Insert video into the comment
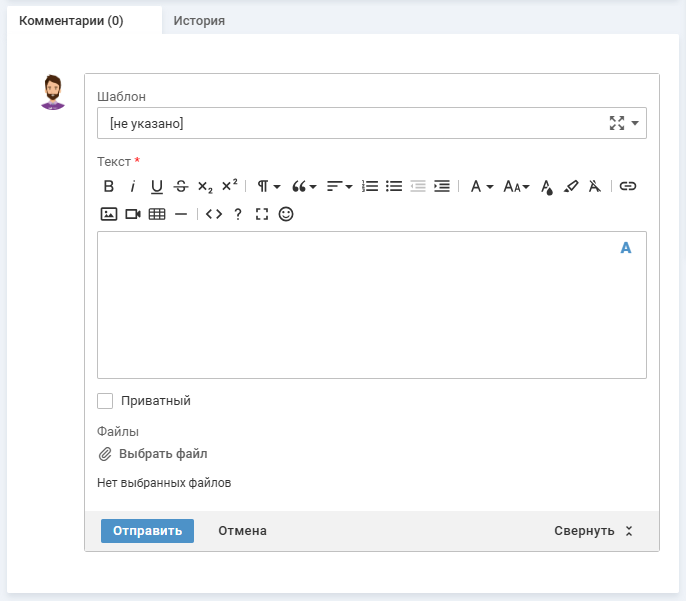This screenshot has height=601, width=686. [133, 214]
